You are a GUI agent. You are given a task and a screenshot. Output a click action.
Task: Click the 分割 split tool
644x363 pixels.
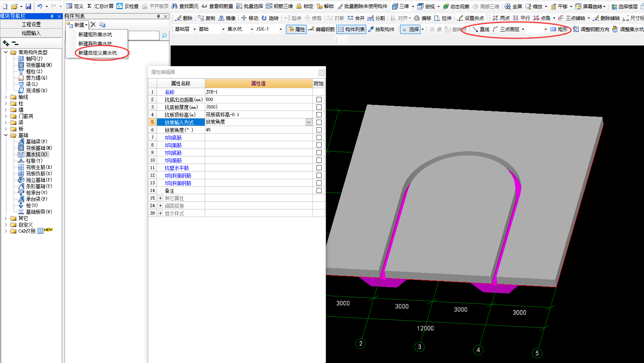(x=376, y=18)
